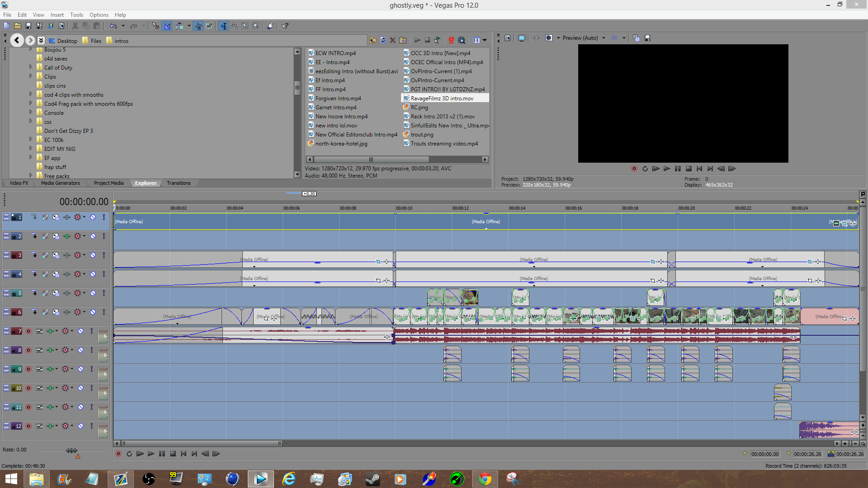Open the Tools menu

pyautogui.click(x=76, y=14)
